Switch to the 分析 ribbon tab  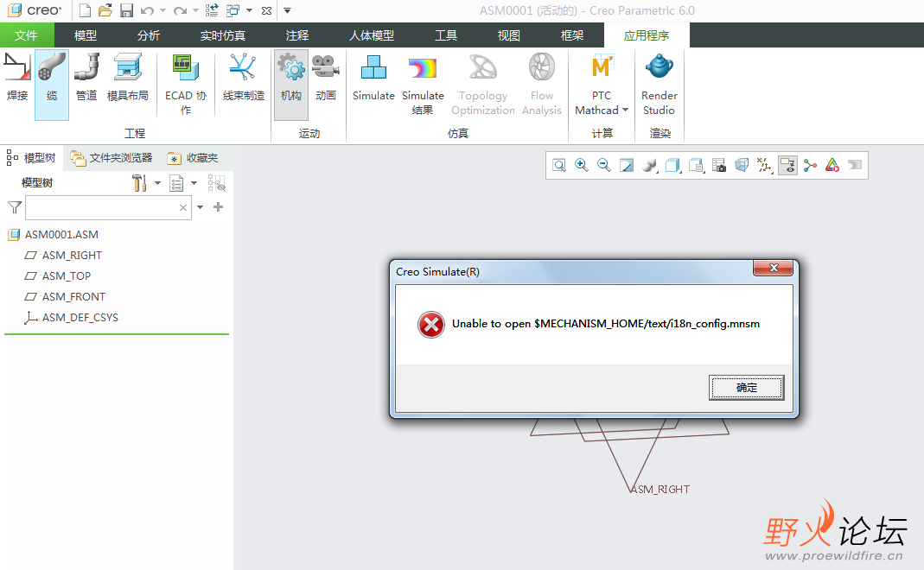click(149, 35)
